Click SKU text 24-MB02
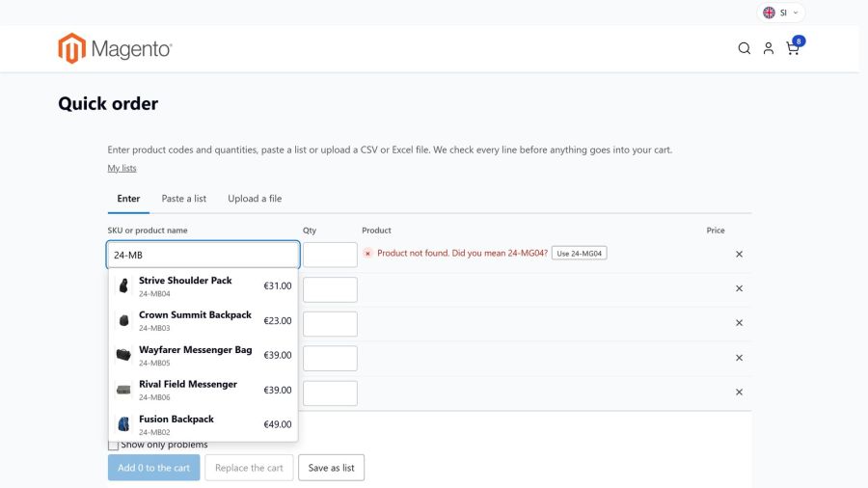 coord(154,432)
